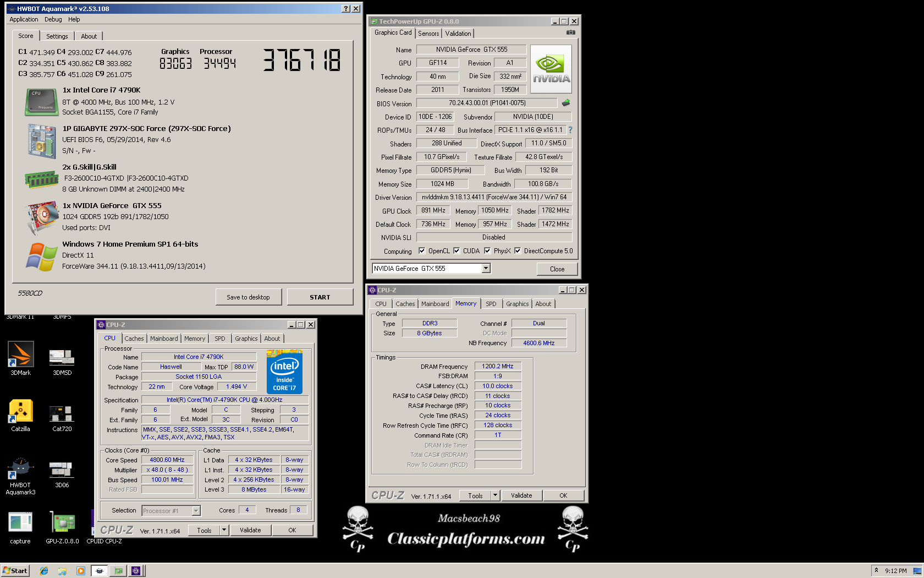
Task: Toggle the DirectCompute 5.0 checkbox
Action: (x=518, y=250)
